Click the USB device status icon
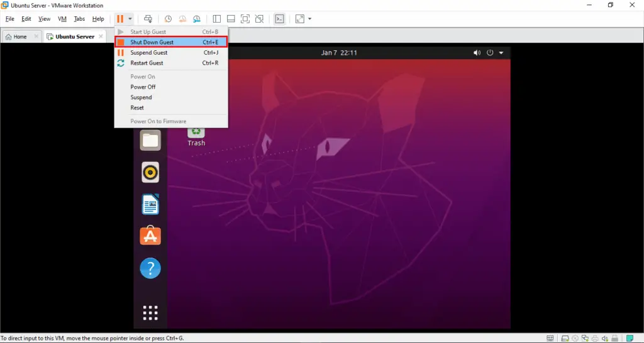The image size is (644, 343). coord(615,339)
